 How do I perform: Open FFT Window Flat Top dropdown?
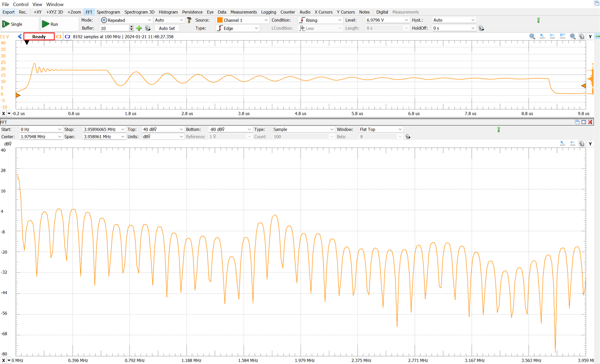(x=381, y=130)
